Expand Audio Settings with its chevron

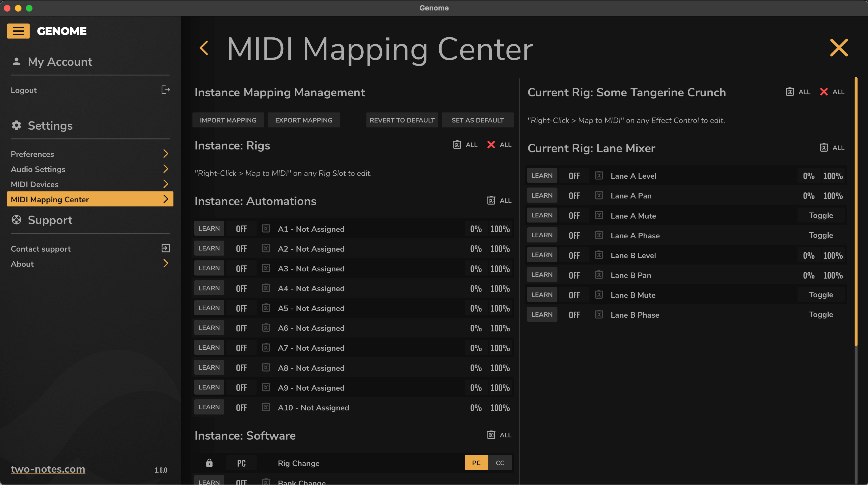click(165, 169)
